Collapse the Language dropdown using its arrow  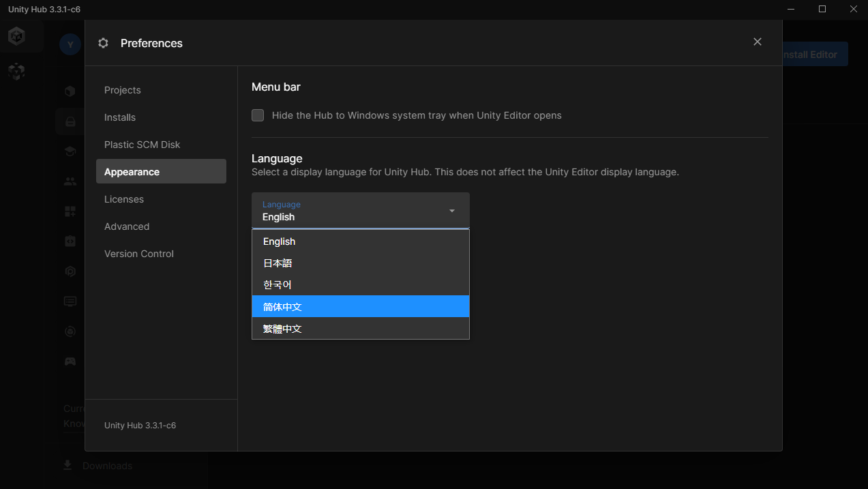[451, 211]
